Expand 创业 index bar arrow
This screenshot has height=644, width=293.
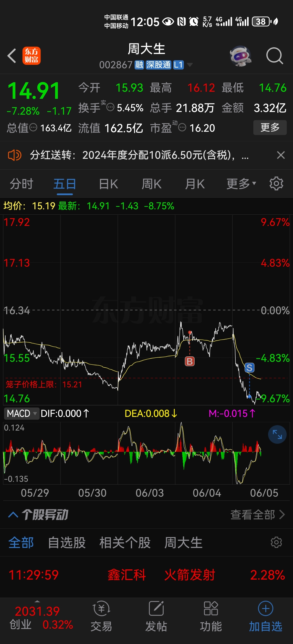click(37, 601)
